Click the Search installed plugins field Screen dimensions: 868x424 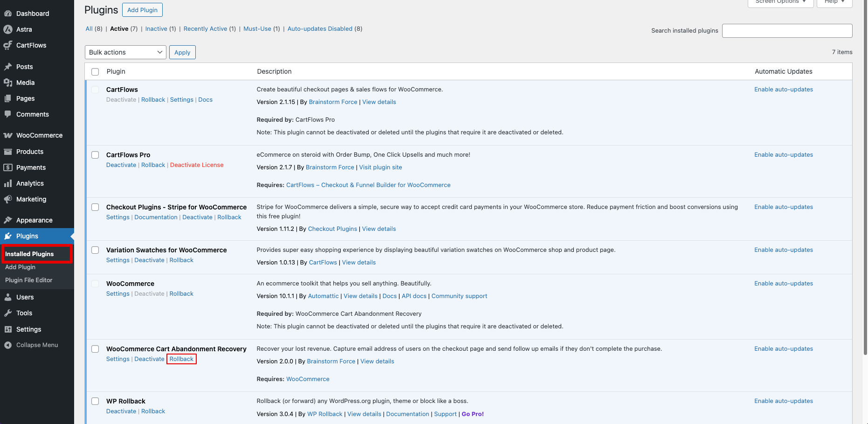(787, 31)
